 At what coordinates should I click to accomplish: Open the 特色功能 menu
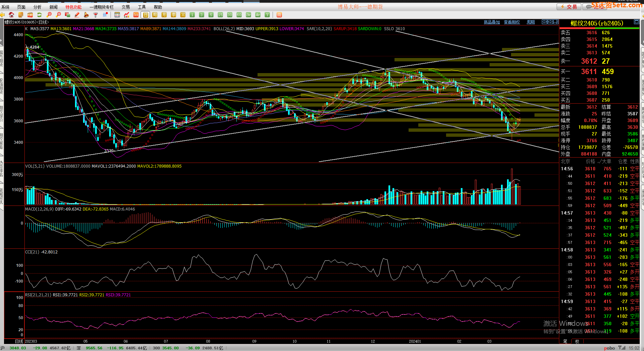[x=73, y=7]
